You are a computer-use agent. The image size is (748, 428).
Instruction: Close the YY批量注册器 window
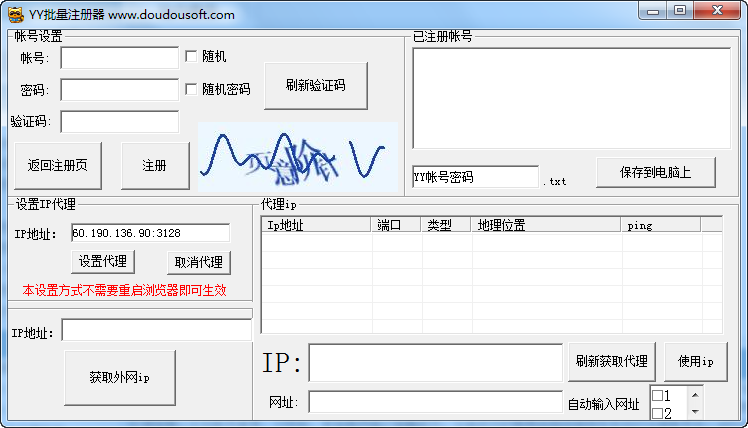point(717,10)
